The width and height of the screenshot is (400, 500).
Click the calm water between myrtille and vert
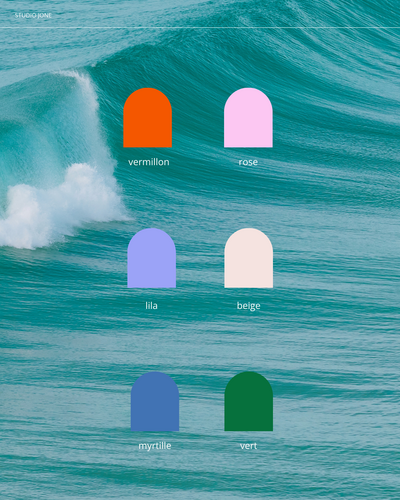pos(202,401)
